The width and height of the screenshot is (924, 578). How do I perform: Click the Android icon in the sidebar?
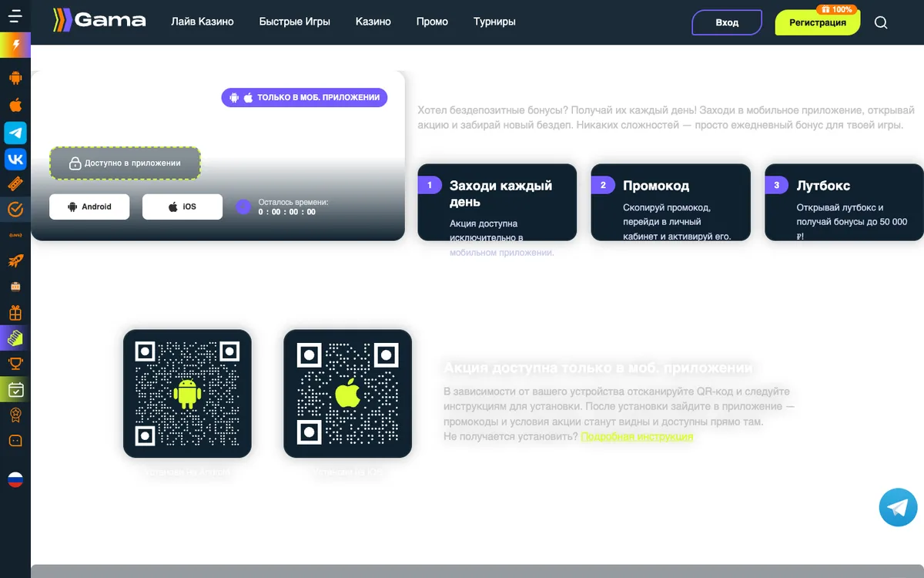click(x=15, y=78)
